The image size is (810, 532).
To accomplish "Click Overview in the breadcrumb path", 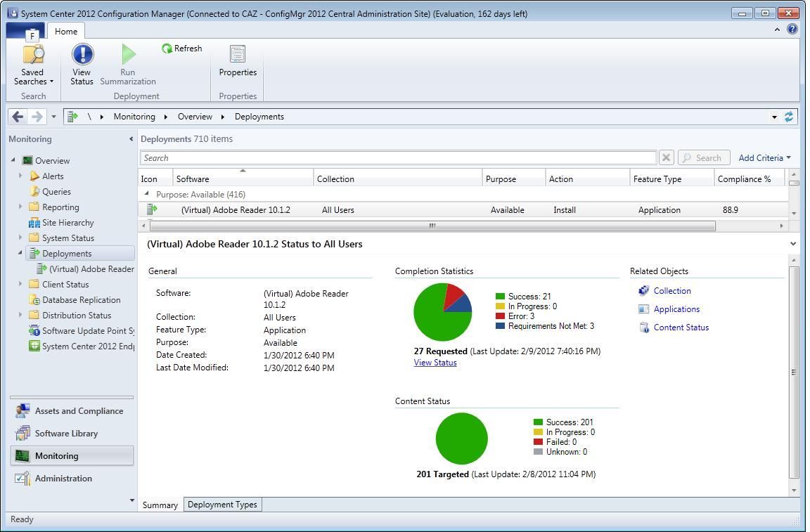I will point(195,117).
